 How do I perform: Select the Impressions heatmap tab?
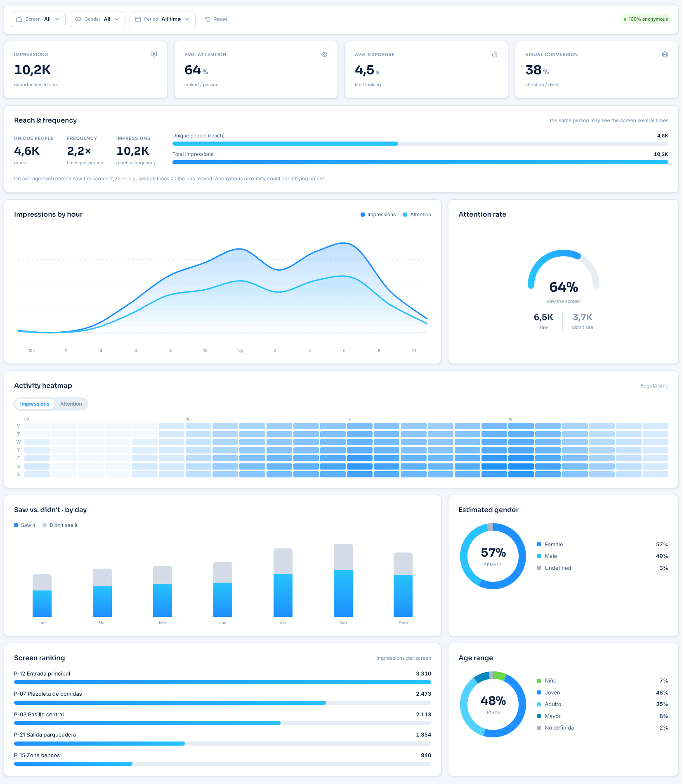(35, 404)
